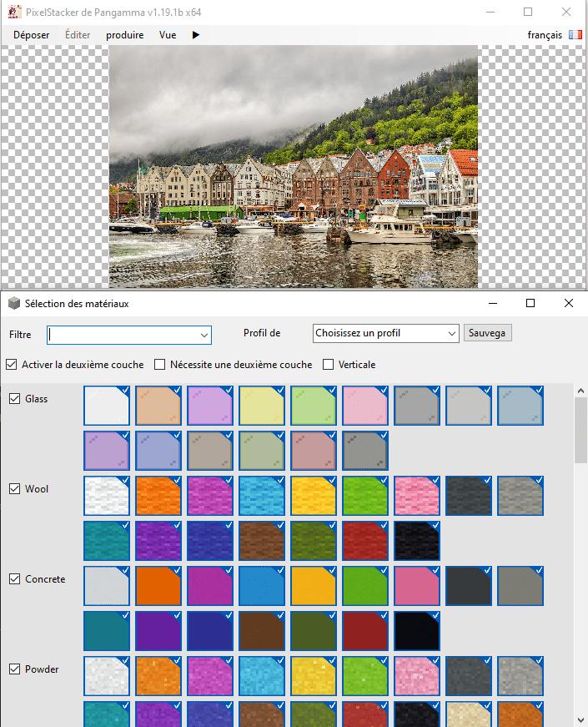Viewport: 588px width, 727px height.
Task: Select the pink Glass material tile
Action: point(365,406)
